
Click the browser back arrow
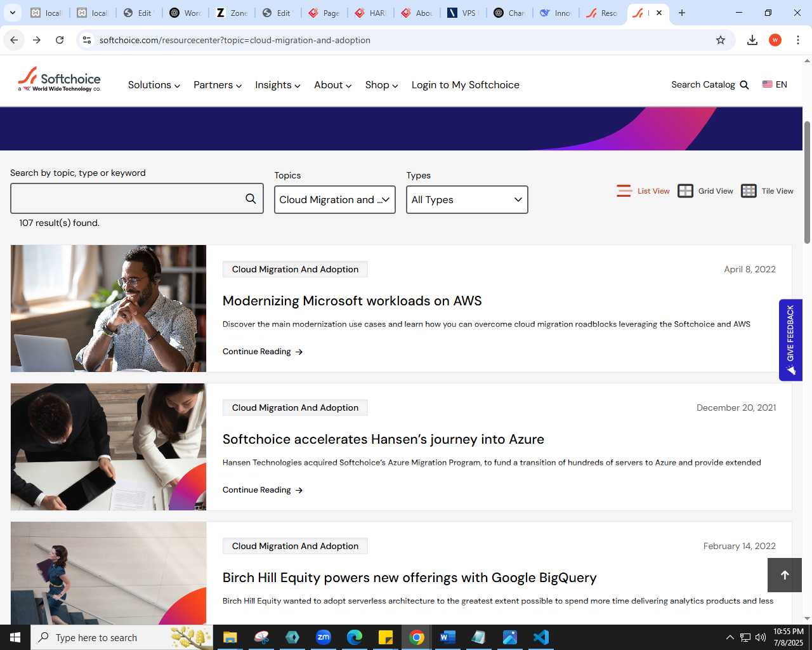[x=14, y=40]
